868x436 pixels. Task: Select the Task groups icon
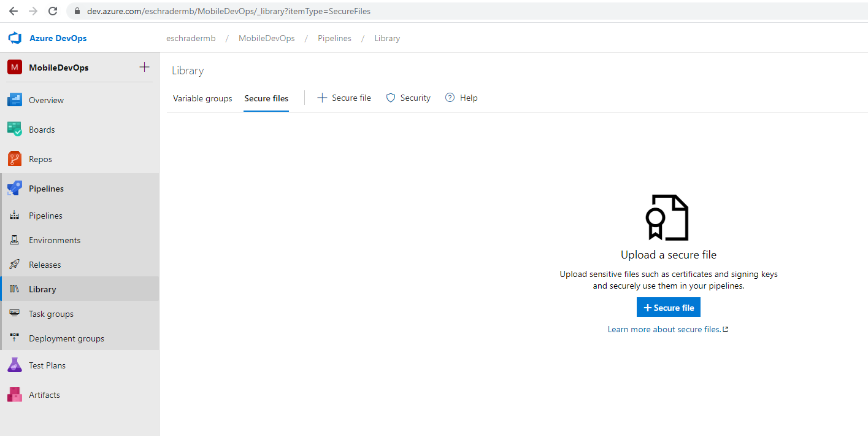pyautogui.click(x=15, y=314)
